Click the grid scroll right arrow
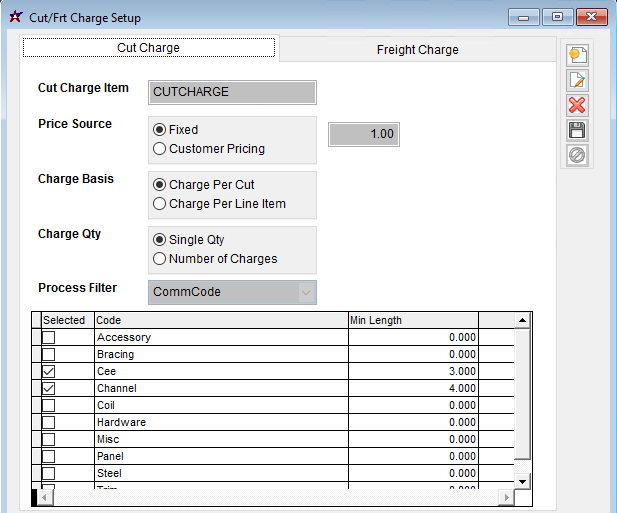This screenshot has width=617, height=513. click(x=506, y=497)
